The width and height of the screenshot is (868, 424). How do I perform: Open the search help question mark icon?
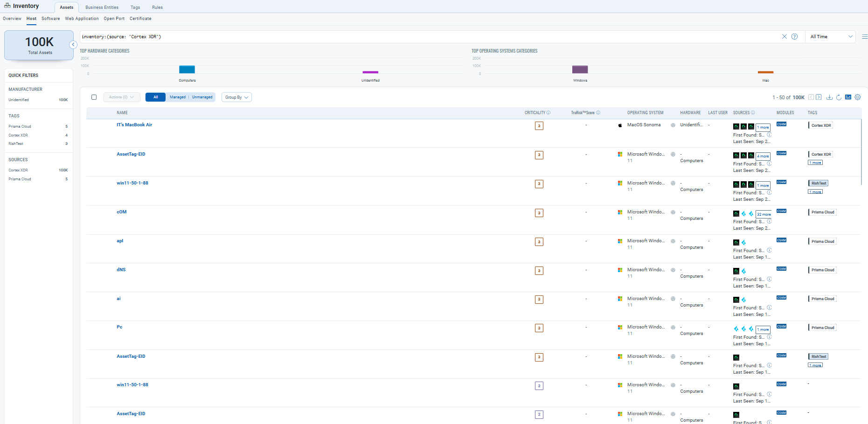pyautogui.click(x=794, y=37)
